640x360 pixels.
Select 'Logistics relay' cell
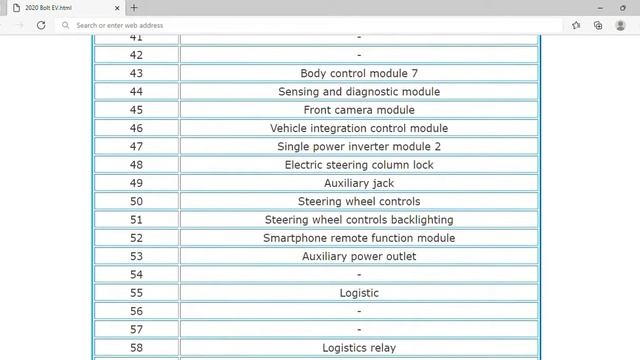(x=359, y=348)
